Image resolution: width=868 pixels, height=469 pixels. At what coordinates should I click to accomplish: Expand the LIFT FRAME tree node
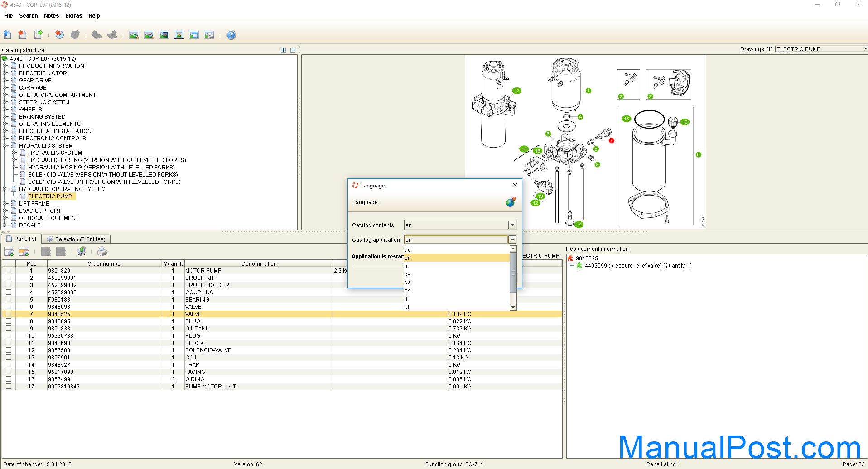(5, 203)
